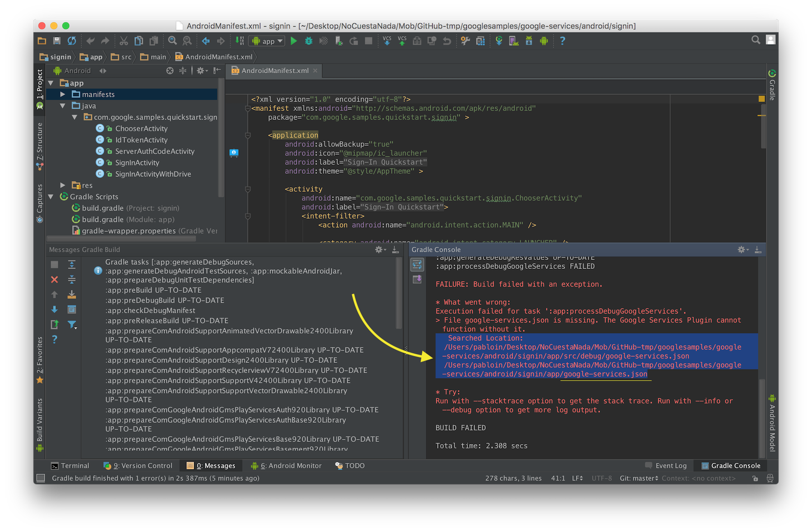Click the Synchronize toolbar icon
812x532 pixels.
tap(72, 41)
